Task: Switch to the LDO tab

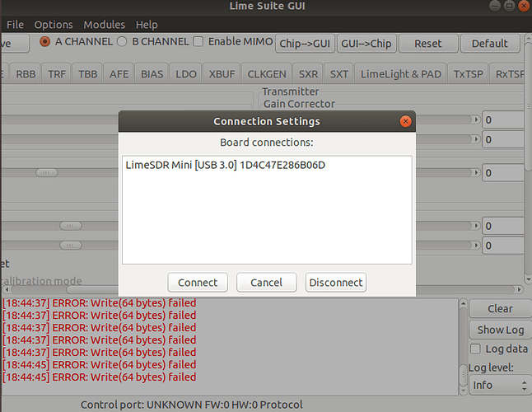Action: coord(185,73)
